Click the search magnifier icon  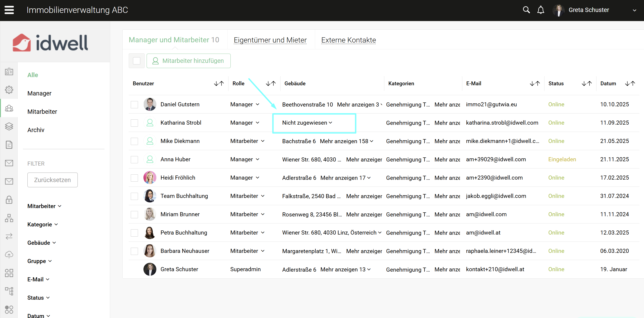526,10
